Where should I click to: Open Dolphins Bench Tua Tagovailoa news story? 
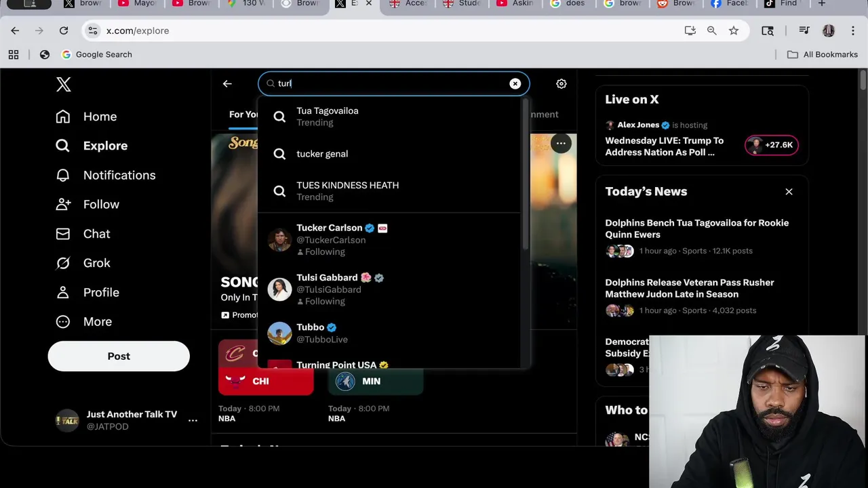pyautogui.click(x=696, y=228)
